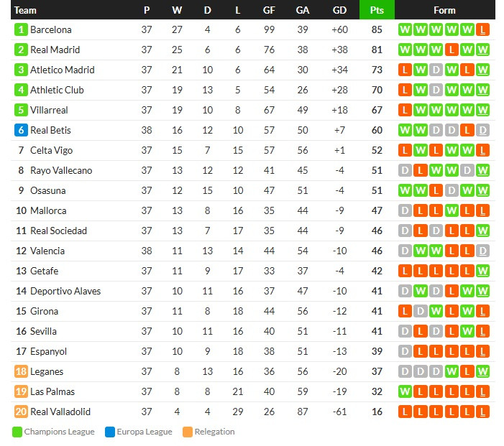
Task: Click Real Madrid's orange L form badge
Action: click(452, 50)
